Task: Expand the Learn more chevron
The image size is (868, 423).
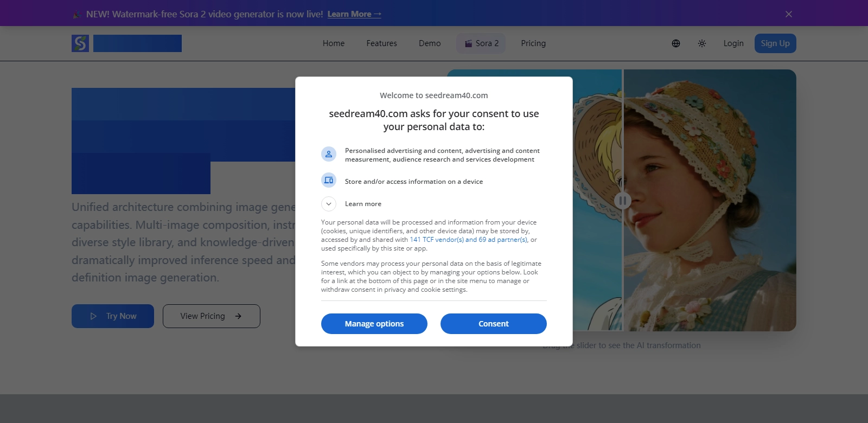Action: (x=329, y=204)
